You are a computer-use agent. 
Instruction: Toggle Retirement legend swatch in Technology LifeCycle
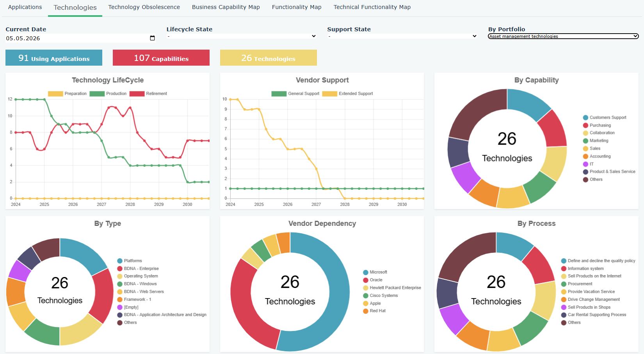pos(137,94)
